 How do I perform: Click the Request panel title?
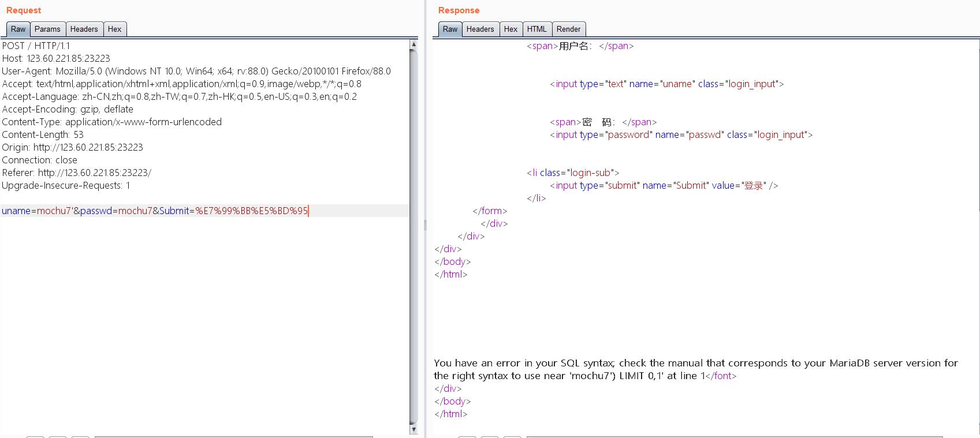tap(24, 10)
